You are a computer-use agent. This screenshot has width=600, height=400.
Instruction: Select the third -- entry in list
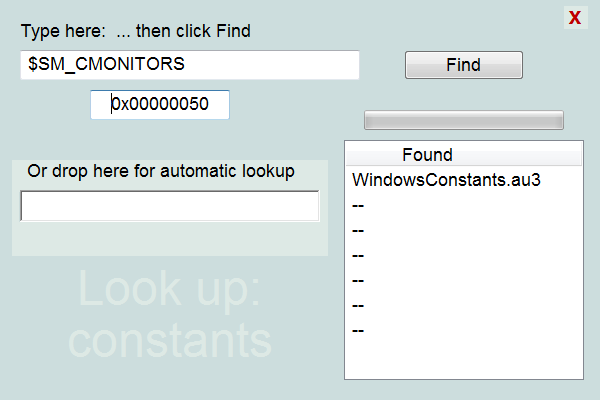point(358,256)
